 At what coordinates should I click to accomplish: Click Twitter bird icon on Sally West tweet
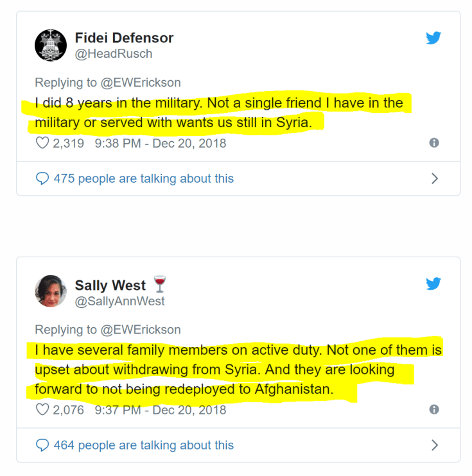point(433,284)
